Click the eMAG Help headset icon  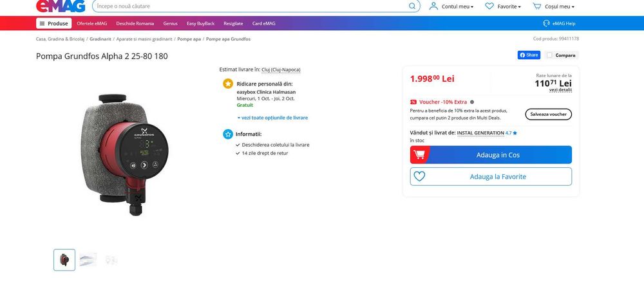tap(546, 23)
